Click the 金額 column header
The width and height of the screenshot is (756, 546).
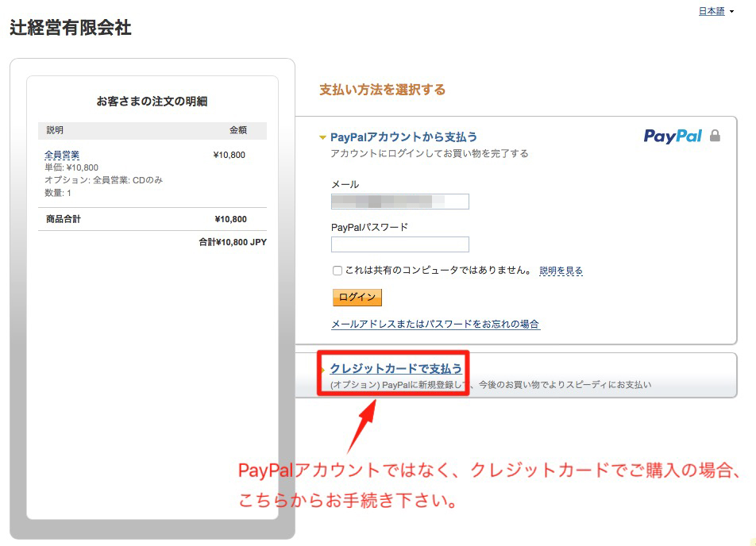pyautogui.click(x=238, y=130)
